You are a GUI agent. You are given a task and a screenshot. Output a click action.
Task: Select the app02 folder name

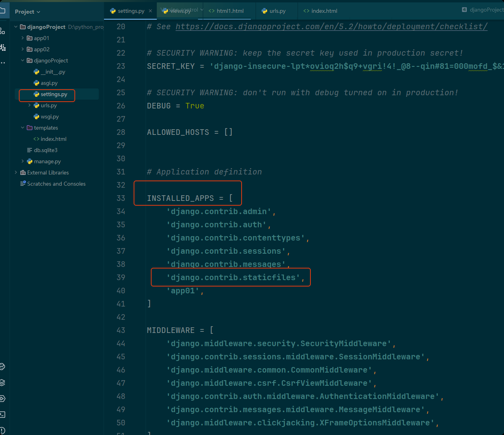click(42, 49)
